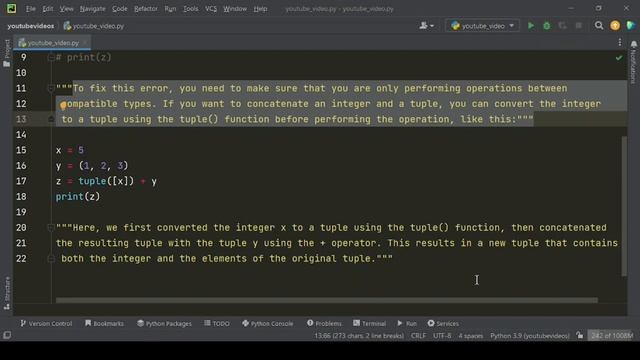Click on the tuple([x]) expression
The height and width of the screenshot is (360, 640).
[106, 181]
